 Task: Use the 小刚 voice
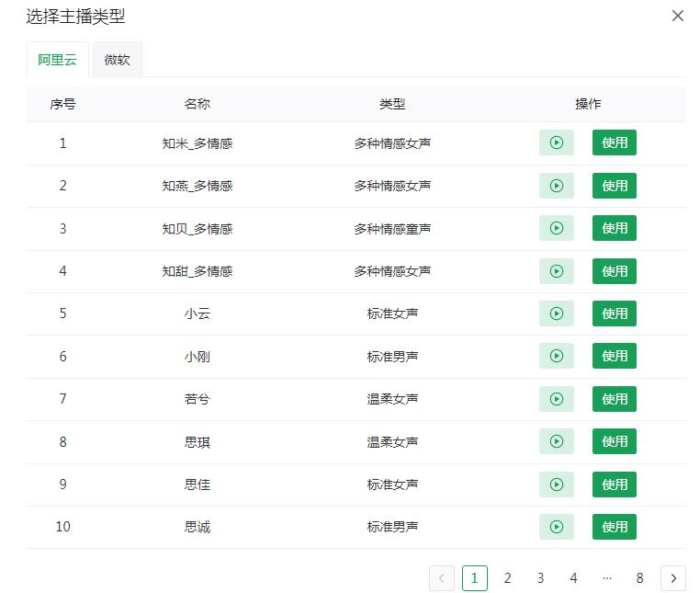tap(615, 356)
